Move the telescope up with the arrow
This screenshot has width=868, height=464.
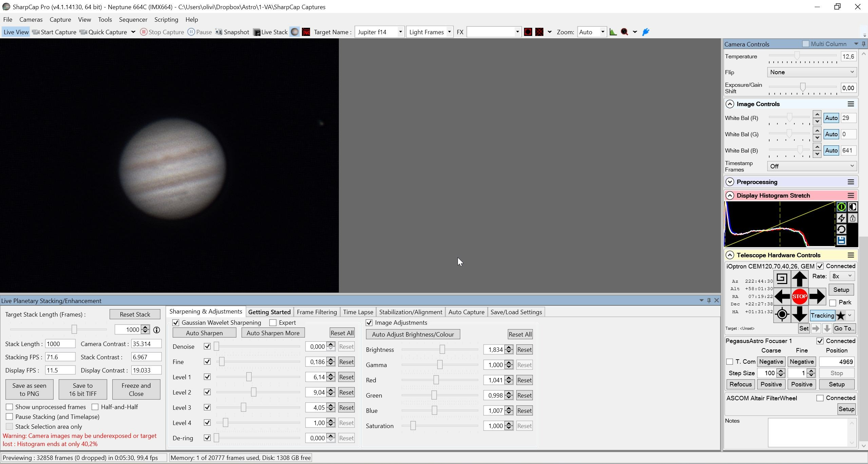coord(799,279)
